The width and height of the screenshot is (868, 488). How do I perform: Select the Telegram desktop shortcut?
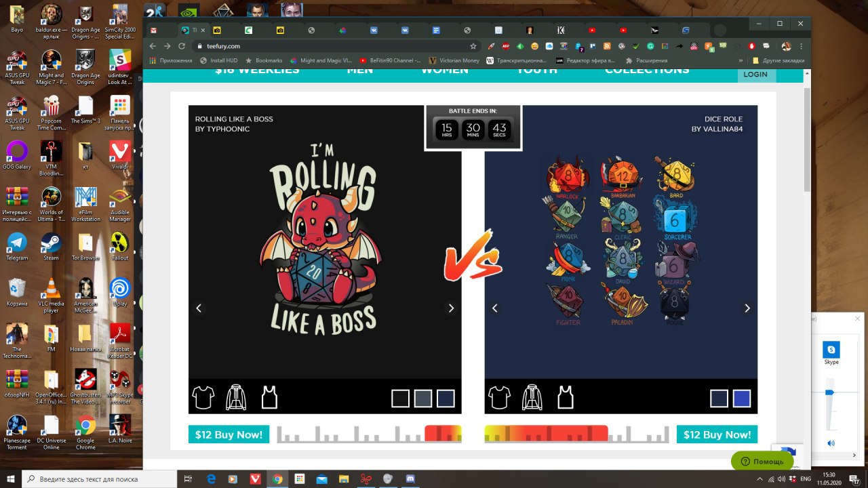point(17,246)
